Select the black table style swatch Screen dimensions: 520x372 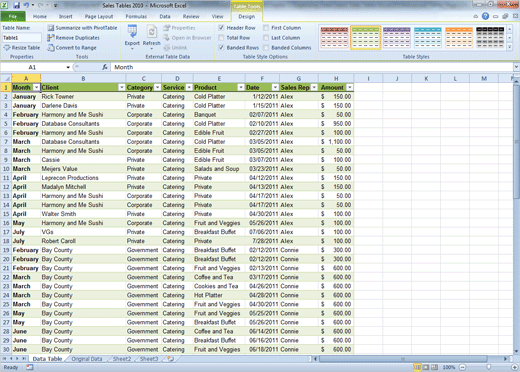[x=490, y=38]
